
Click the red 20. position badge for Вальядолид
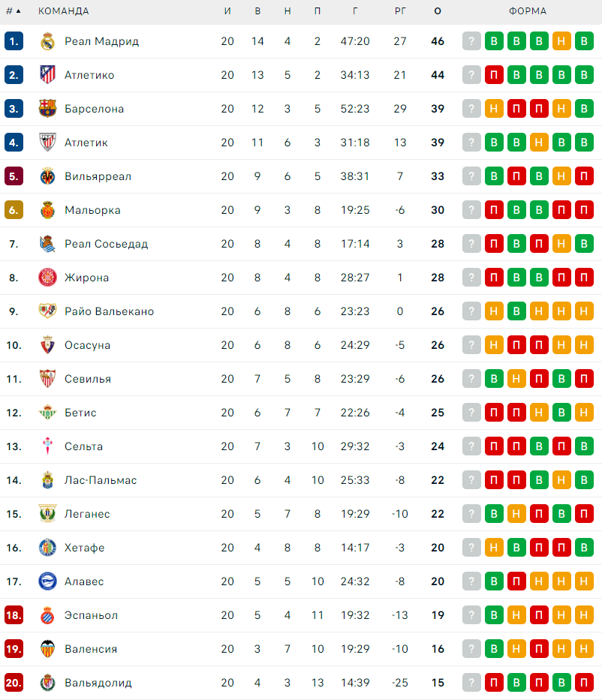(x=14, y=683)
